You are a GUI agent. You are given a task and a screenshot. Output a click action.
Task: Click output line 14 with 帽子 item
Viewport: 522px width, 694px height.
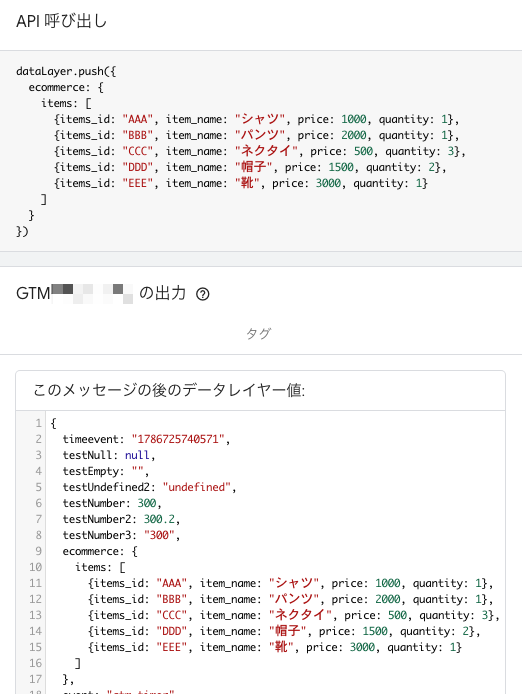[284, 631]
